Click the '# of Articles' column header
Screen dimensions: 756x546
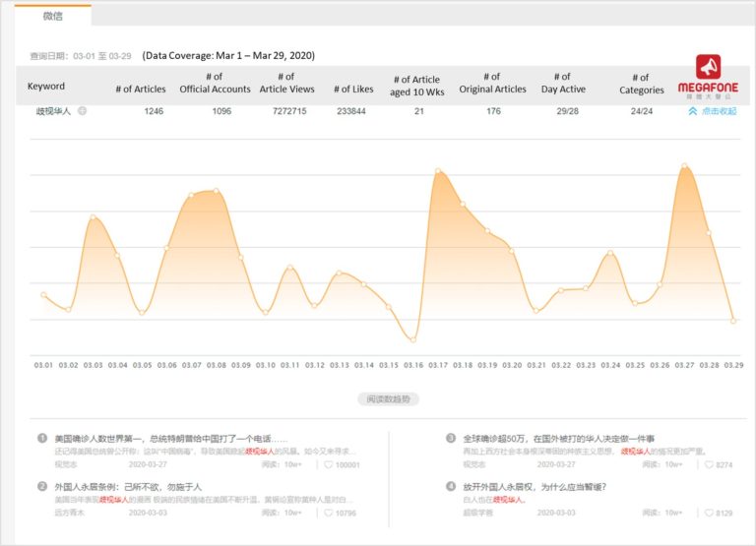coord(141,89)
